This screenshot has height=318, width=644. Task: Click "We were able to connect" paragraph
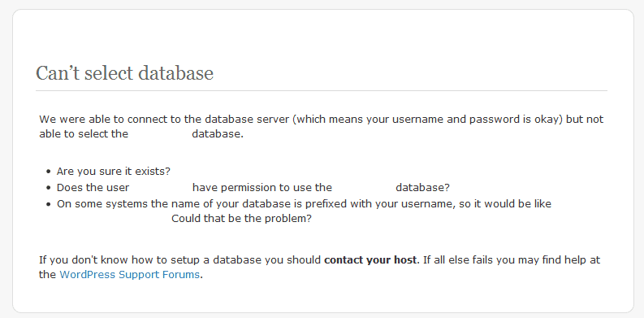coord(321,127)
